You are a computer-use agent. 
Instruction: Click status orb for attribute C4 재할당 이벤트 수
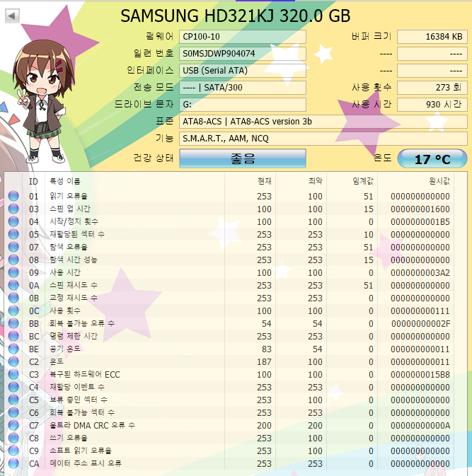(x=13, y=388)
